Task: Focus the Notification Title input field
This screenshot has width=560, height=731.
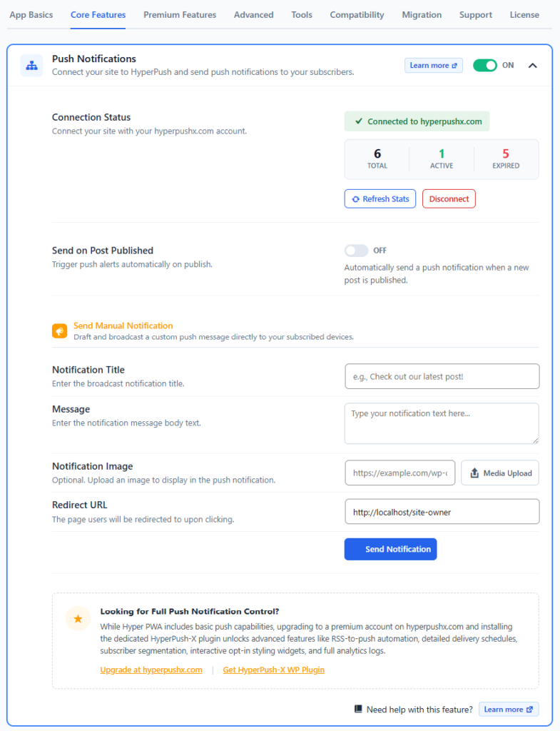Action: 442,377
